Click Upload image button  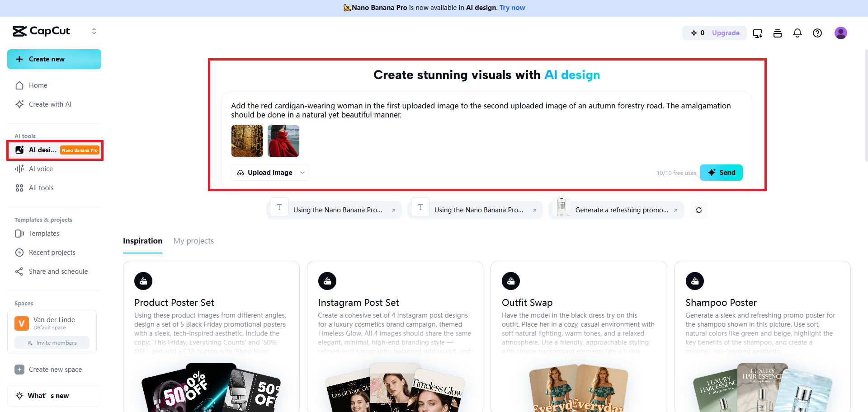265,173
